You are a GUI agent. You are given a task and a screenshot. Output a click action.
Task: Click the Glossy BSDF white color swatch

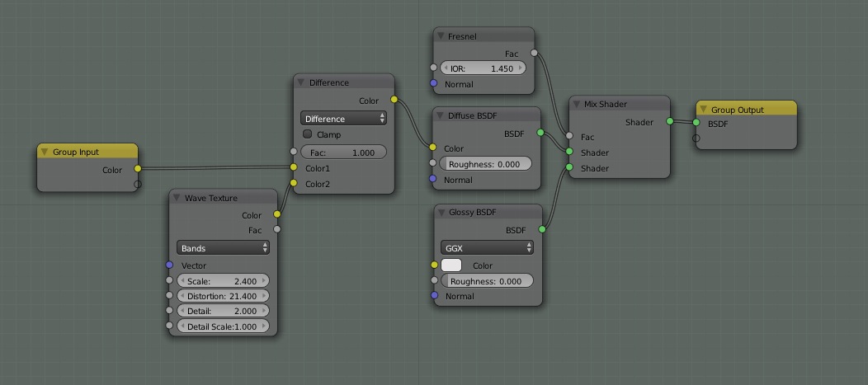tap(451, 265)
